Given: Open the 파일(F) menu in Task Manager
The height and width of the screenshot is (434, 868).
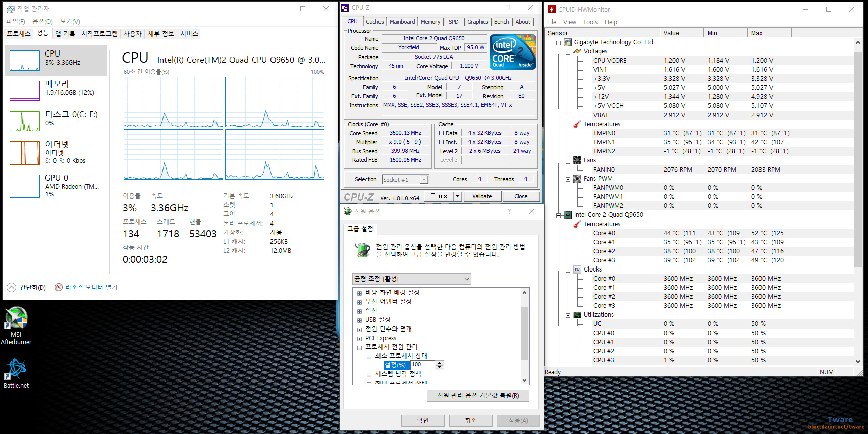Looking at the screenshot, I should [16, 21].
